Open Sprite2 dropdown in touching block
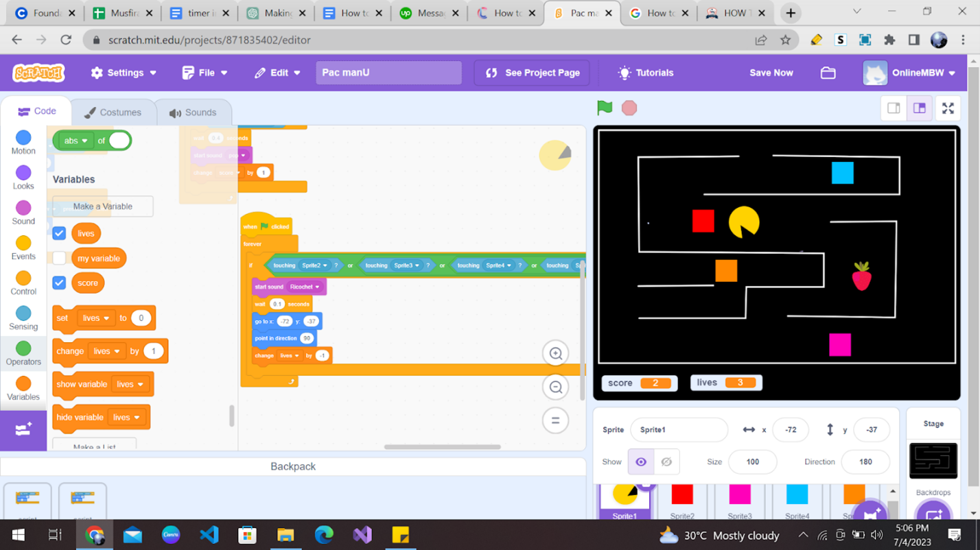Image resolution: width=980 pixels, height=550 pixels. click(315, 265)
